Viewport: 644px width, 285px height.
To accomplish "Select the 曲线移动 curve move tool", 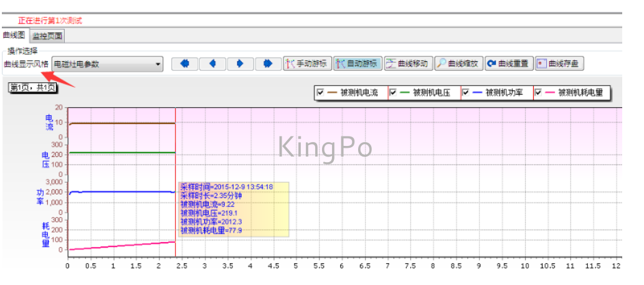I will click(409, 64).
